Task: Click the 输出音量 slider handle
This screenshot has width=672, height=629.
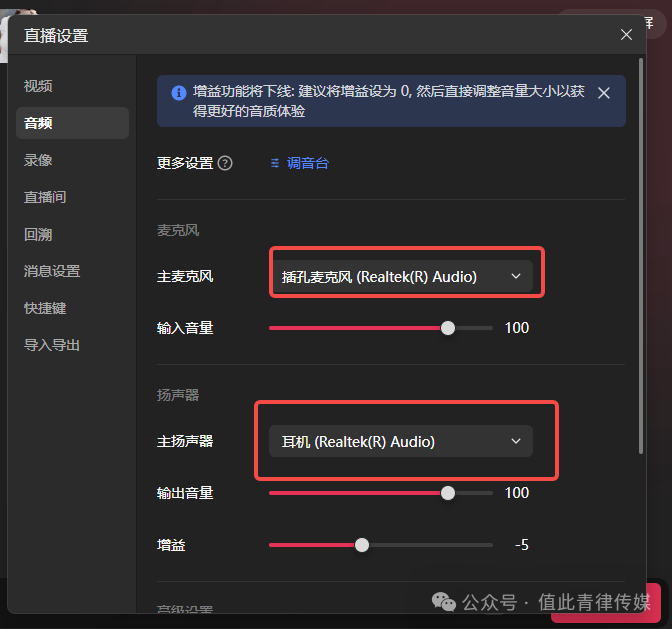Action: (448, 493)
